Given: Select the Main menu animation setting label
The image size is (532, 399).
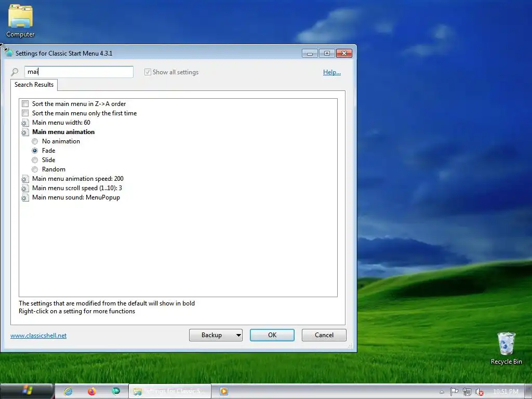Looking at the screenshot, I should tap(63, 132).
